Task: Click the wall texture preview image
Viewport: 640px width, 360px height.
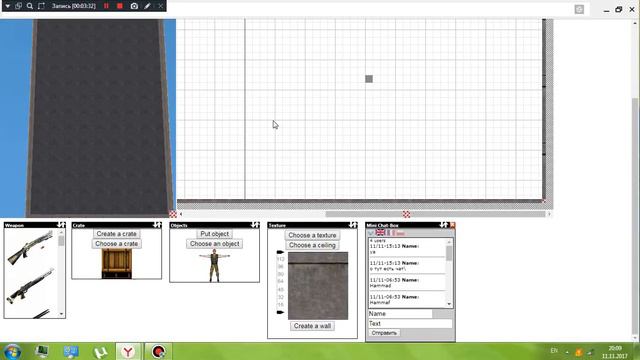Action: [318, 286]
